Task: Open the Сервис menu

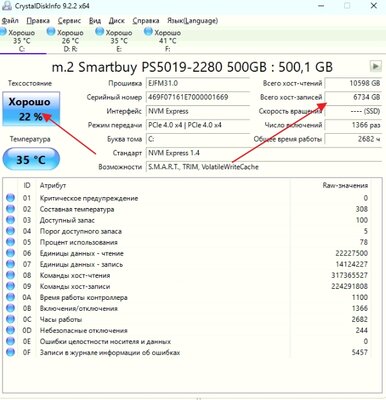Action: [x=69, y=21]
